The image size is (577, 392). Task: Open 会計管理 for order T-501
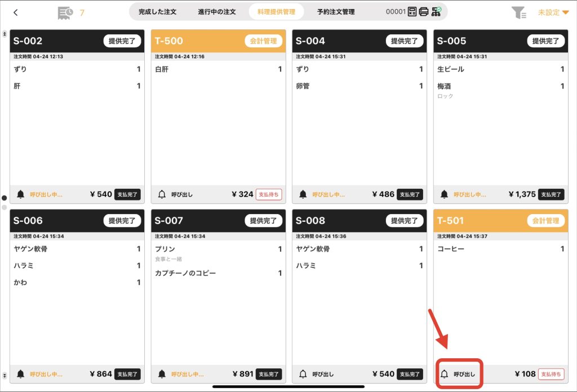pyautogui.click(x=545, y=221)
